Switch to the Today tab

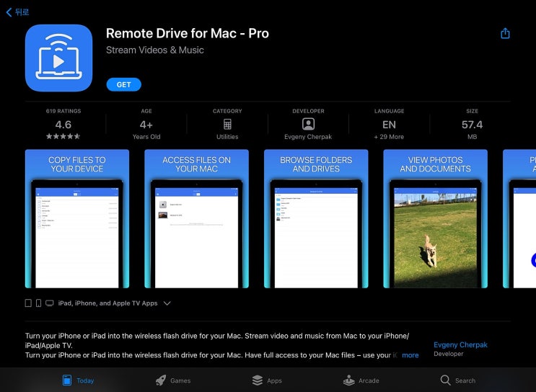tap(79, 380)
